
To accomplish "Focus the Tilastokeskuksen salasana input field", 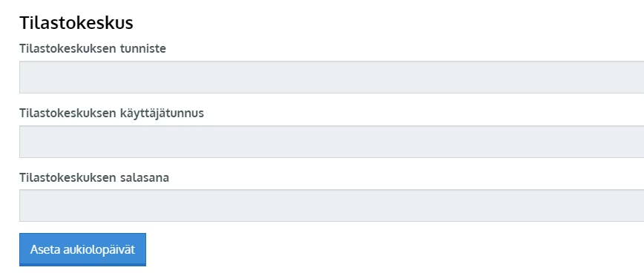I will tap(332, 206).
